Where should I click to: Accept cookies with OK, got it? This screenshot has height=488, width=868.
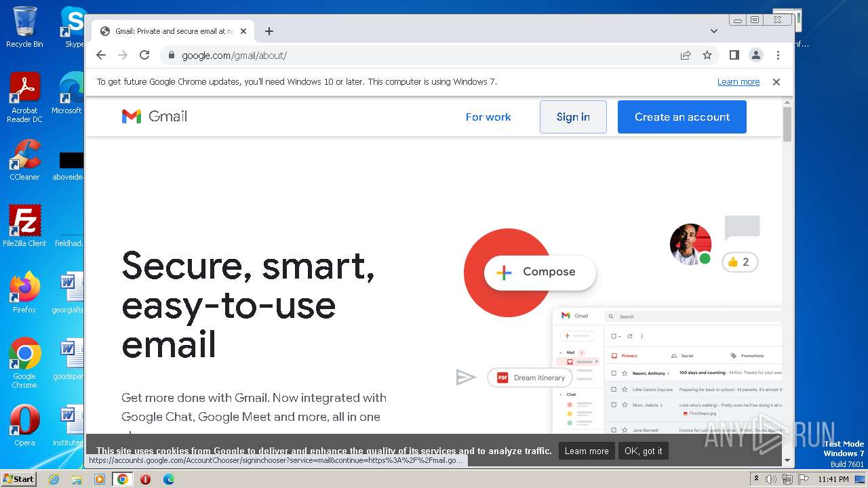[644, 451]
